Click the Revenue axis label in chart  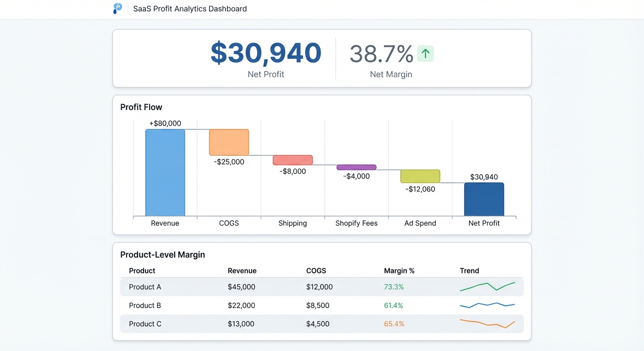coord(165,223)
